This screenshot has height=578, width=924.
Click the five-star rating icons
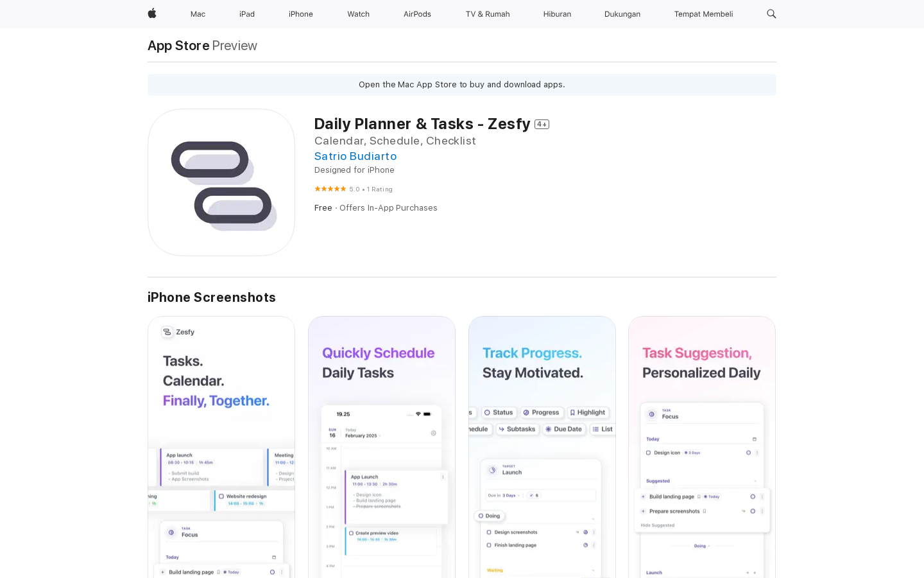coord(330,189)
